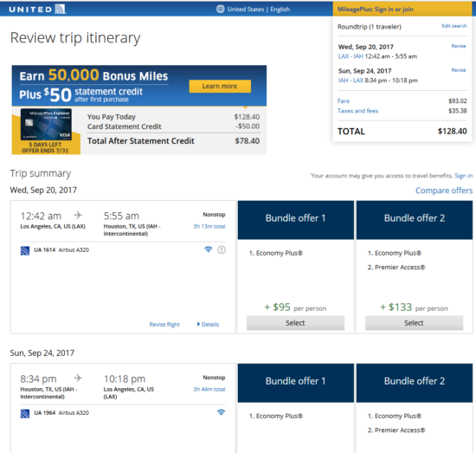Click Card Statement Credit -$50.00 line

pos(173,126)
